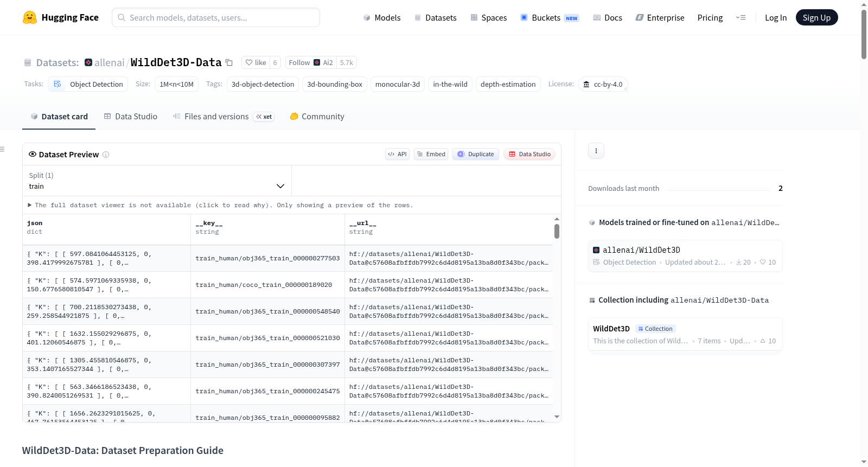The width and height of the screenshot is (868, 467).
Task: Select the 1M<n<10M size tag
Action: point(176,84)
